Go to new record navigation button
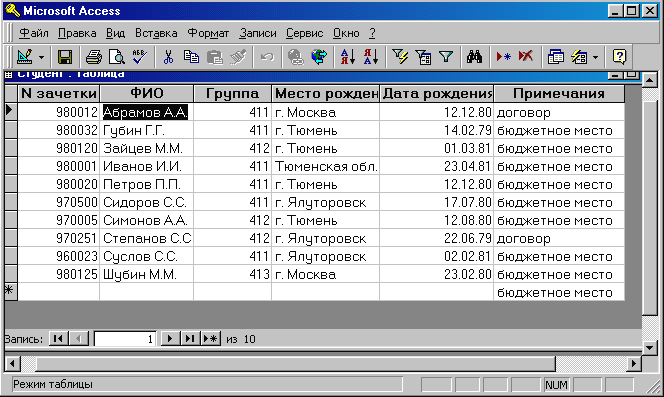 point(210,339)
